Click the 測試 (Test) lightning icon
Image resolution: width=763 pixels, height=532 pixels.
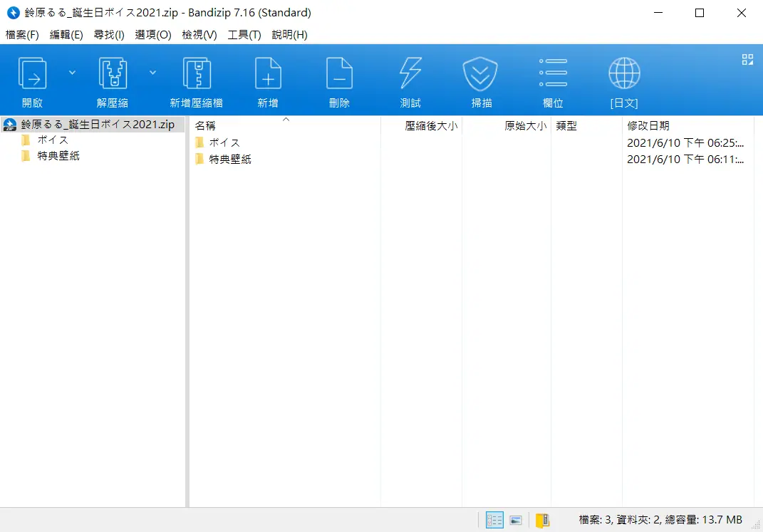coord(410,73)
